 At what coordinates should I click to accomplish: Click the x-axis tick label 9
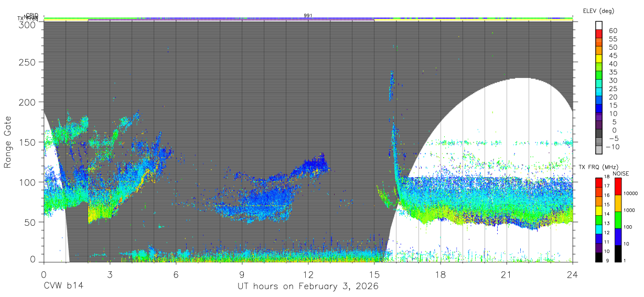pos(242,274)
